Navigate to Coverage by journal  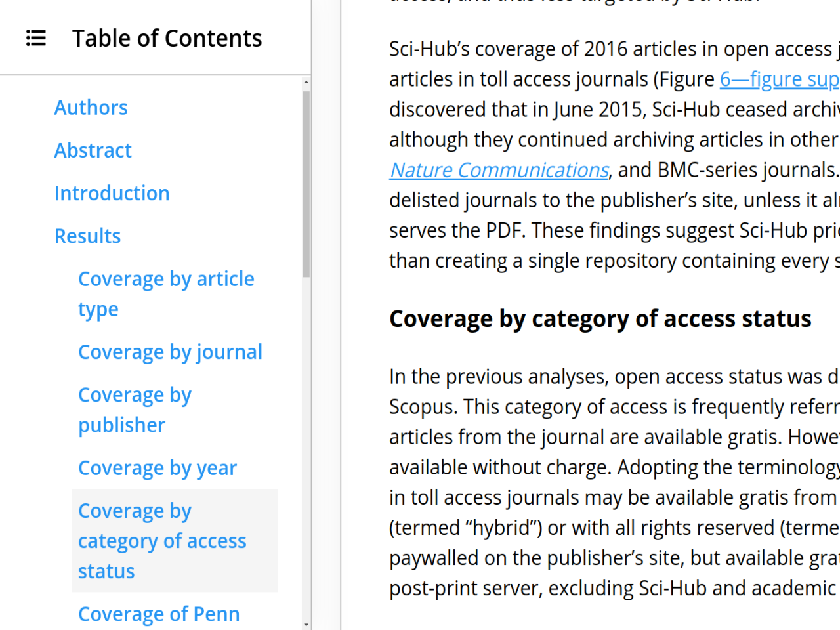tap(170, 352)
